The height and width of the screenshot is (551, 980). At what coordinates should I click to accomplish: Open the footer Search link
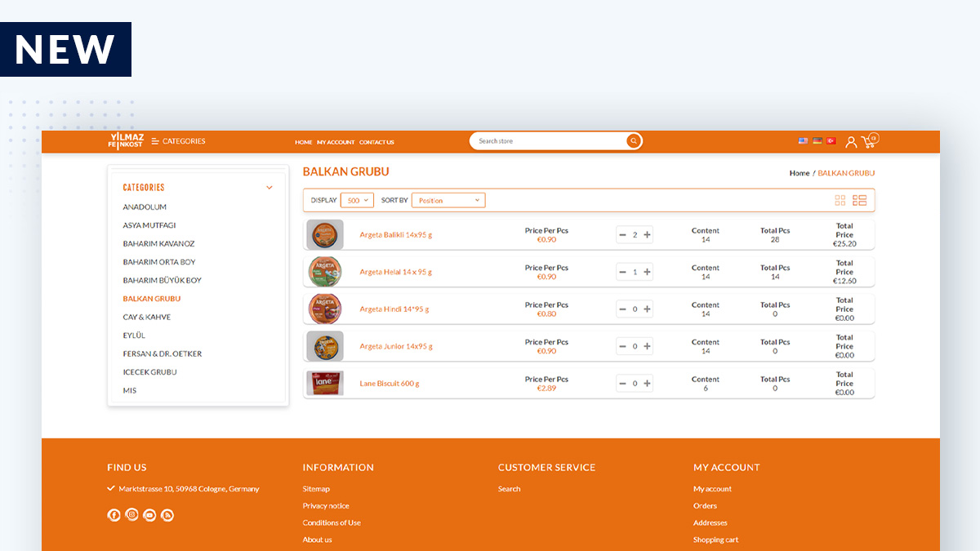click(509, 489)
